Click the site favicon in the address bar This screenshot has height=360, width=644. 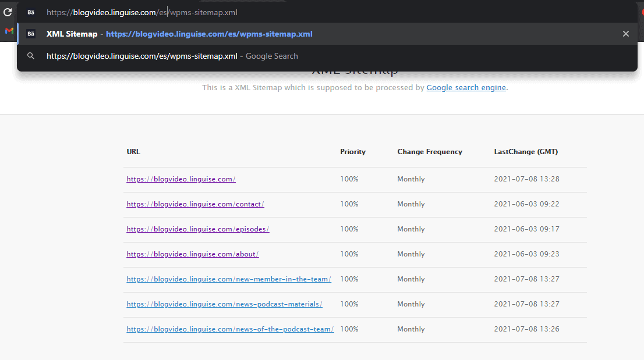click(x=31, y=12)
